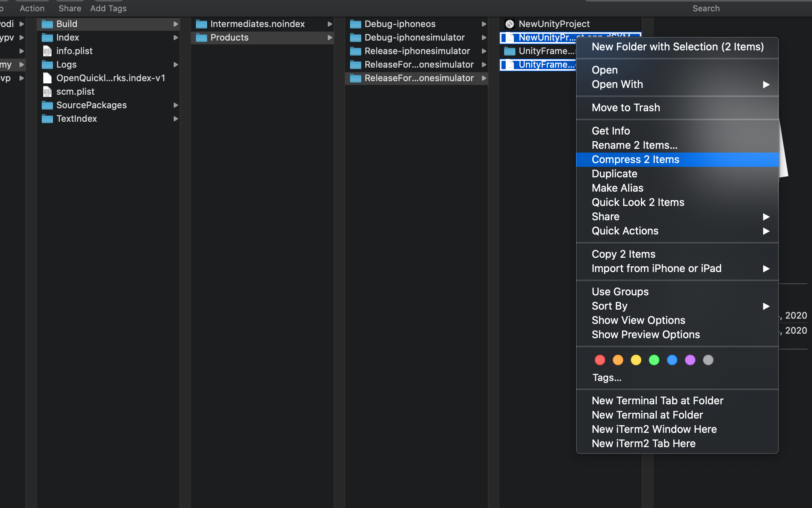
Task: Expand Intermediates.noindex folder arrow
Action: [x=330, y=24]
